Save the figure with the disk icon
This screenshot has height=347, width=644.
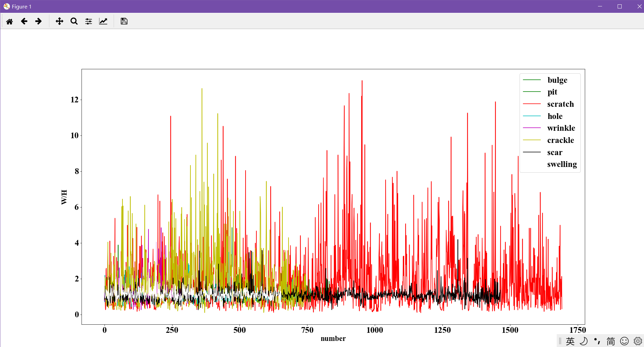click(124, 21)
